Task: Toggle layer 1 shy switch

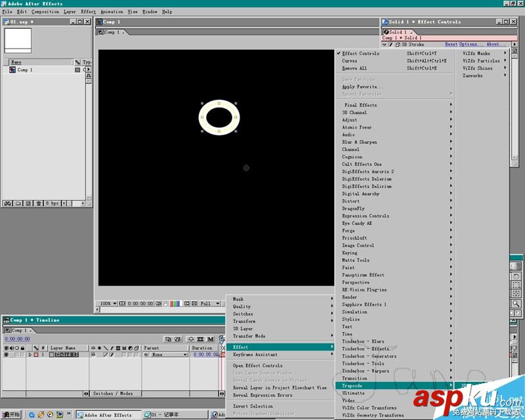Action: (93, 354)
